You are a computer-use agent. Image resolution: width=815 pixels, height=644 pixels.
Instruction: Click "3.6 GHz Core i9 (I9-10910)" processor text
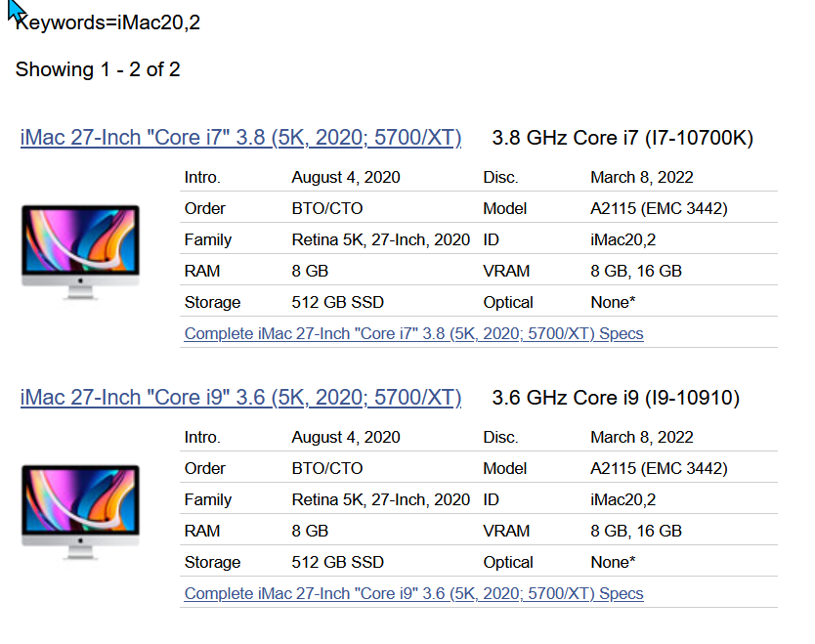pos(616,398)
